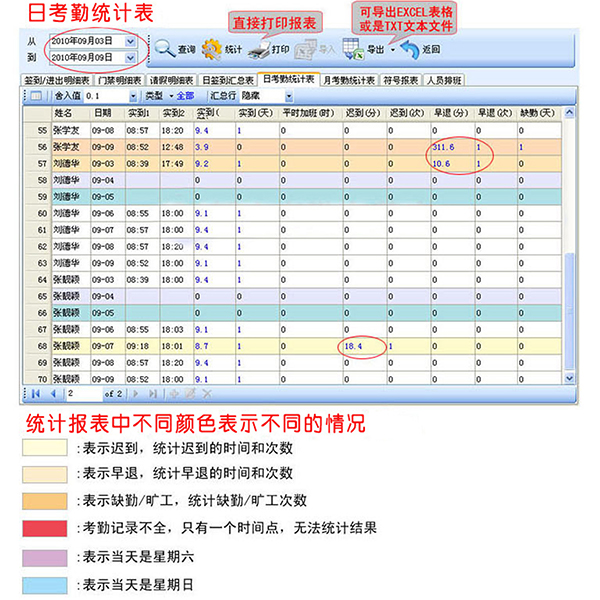Export data with the 导出 Excel icon
600x600 pixels.
coord(353,49)
